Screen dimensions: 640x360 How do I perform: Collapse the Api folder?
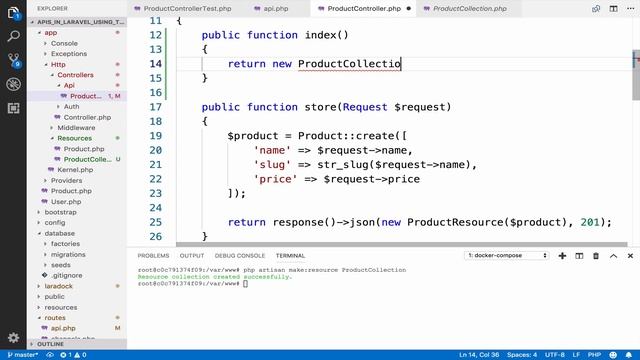point(69,85)
